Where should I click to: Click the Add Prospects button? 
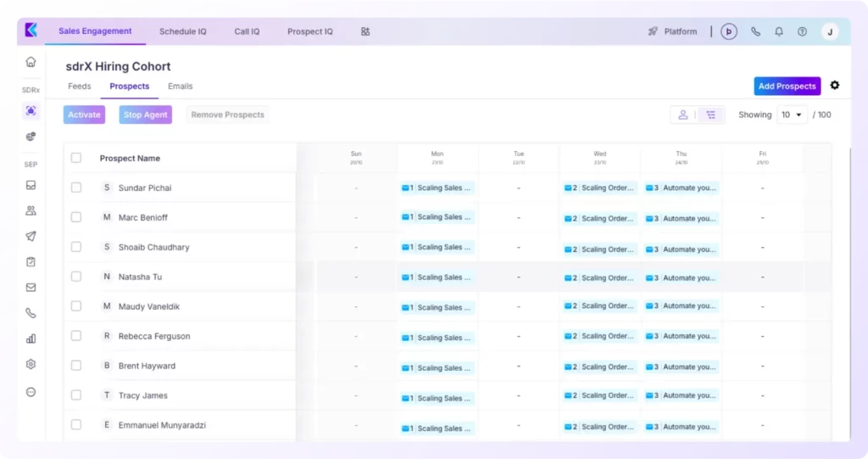click(787, 86)
